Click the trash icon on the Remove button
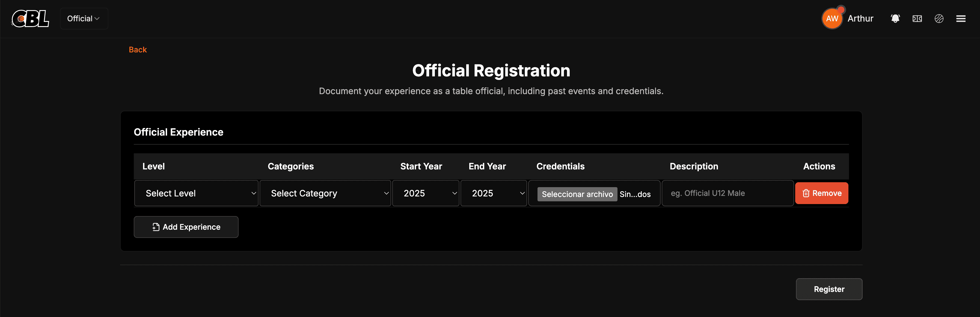Image resolution: width=980 pixels, height=317 pixels. coord(806,193)
